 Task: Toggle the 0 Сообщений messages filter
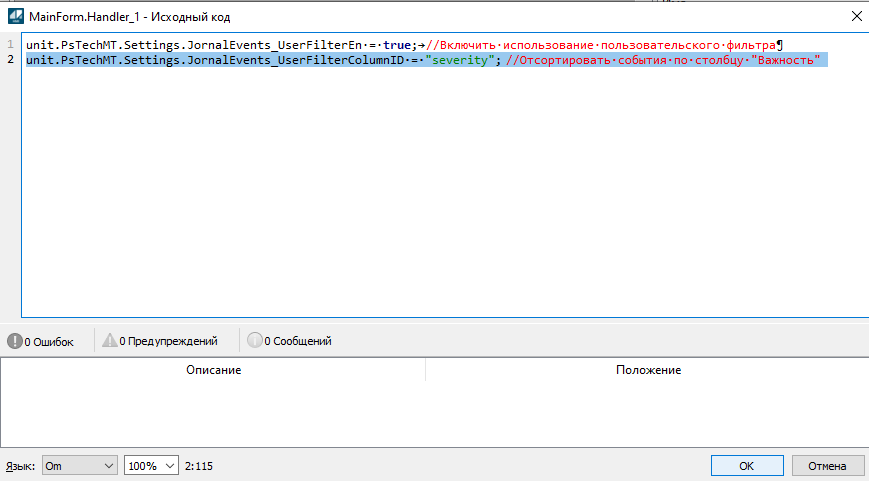[x=290, y=341]
